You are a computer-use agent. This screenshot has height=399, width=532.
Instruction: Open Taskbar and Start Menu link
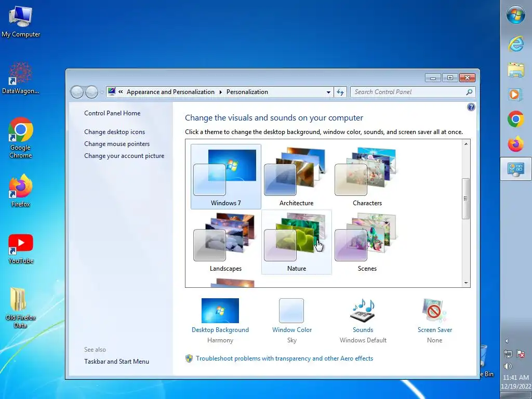pyautogui.click(x=116, y=362)
